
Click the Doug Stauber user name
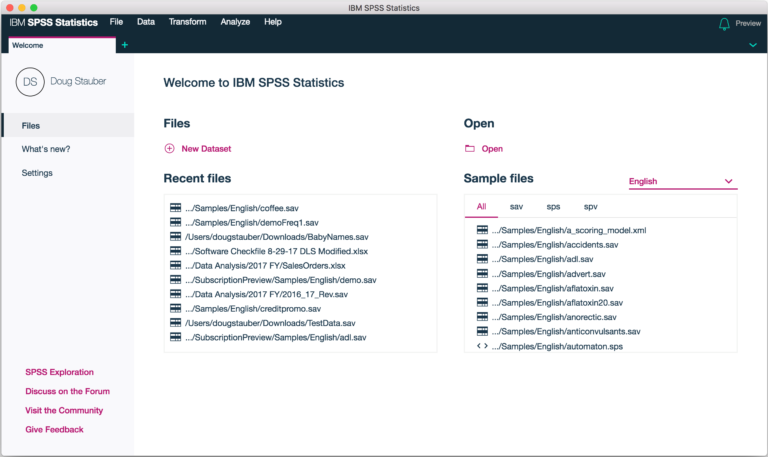click(x=78, y=81)
